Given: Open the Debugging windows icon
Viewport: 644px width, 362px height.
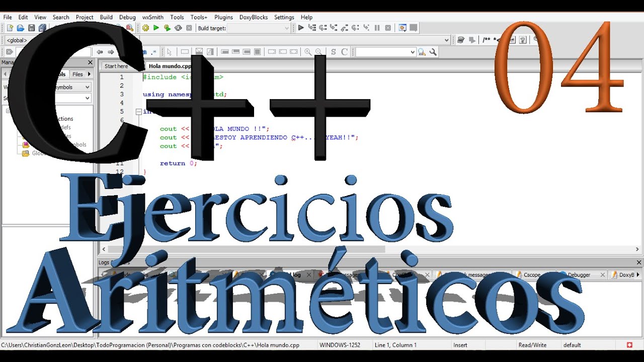Looking at the screenshot, I should point(403,28).
